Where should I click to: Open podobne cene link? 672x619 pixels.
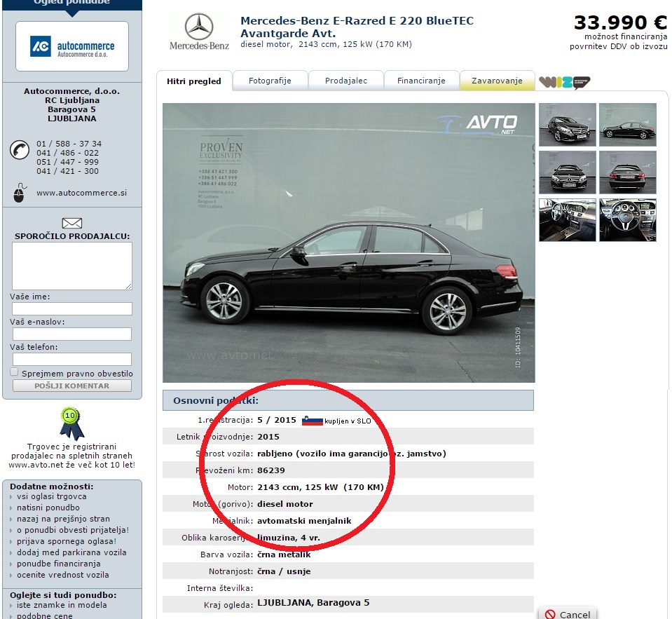[x=45, y=615]
